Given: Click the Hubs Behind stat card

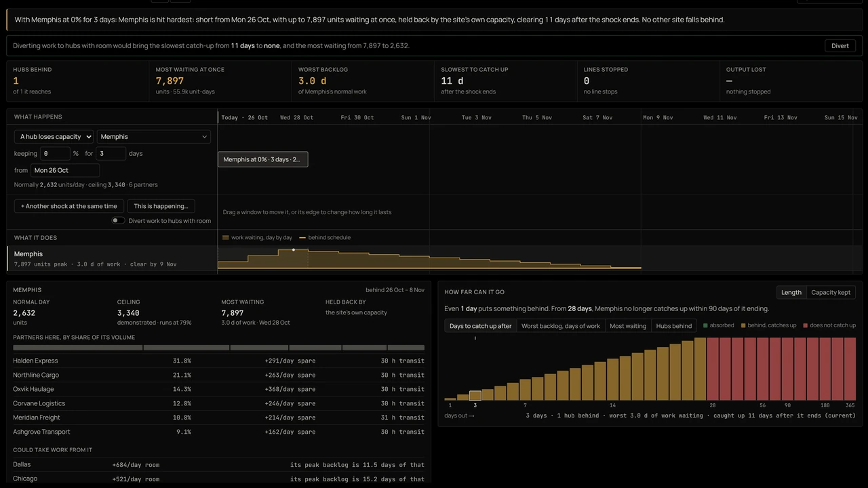Looking at the screenshot, I should 77,81.
